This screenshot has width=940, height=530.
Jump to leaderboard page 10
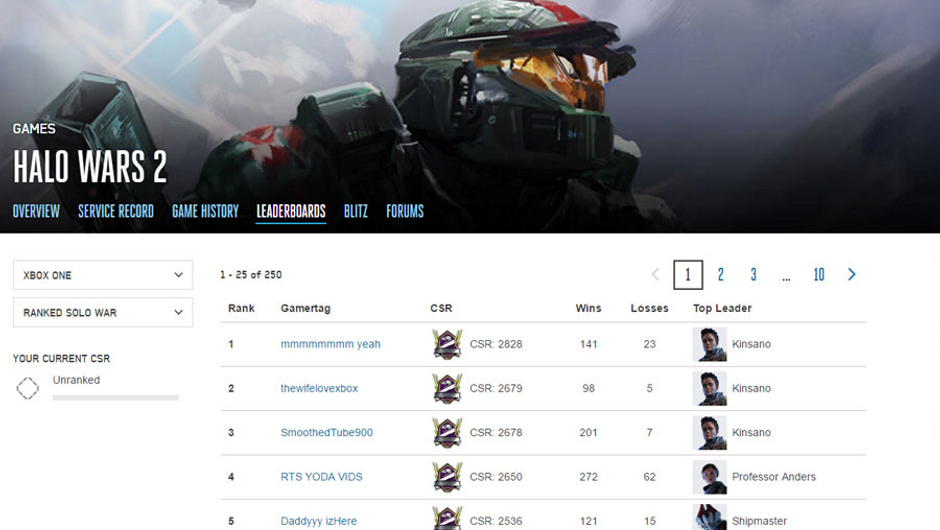(x=819, y=275)
